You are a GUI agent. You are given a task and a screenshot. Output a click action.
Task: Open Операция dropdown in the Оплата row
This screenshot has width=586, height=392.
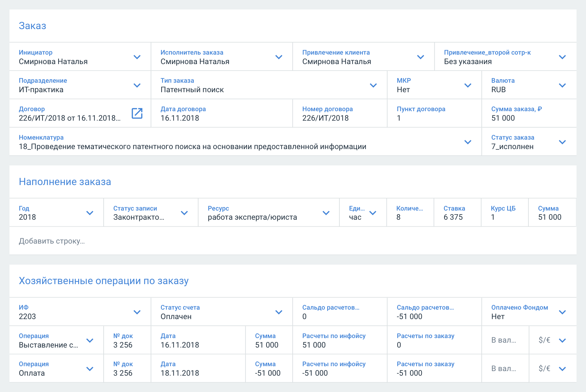tap(90, 369)
